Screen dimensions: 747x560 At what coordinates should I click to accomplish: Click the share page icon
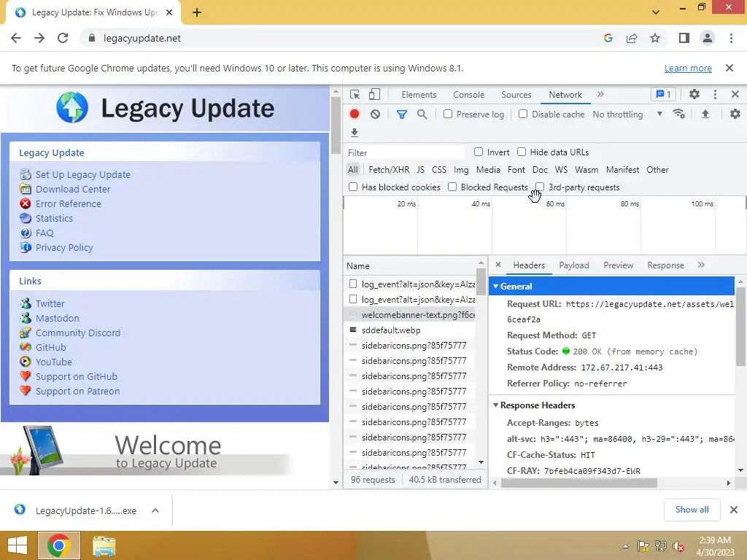tap(632, 38)
